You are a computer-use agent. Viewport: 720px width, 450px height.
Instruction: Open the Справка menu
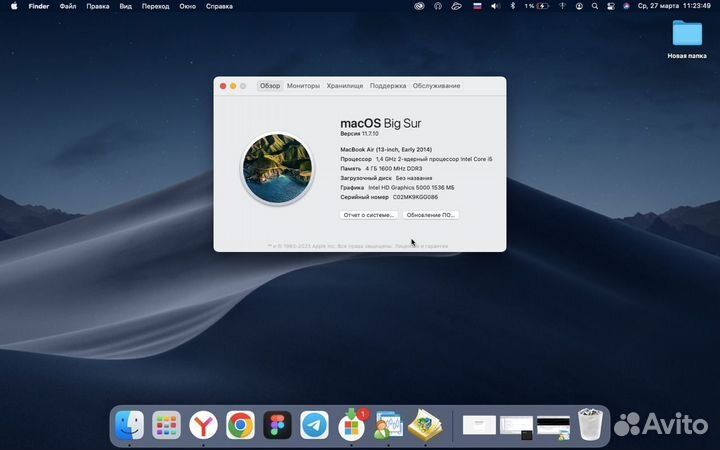click(219, 6)
